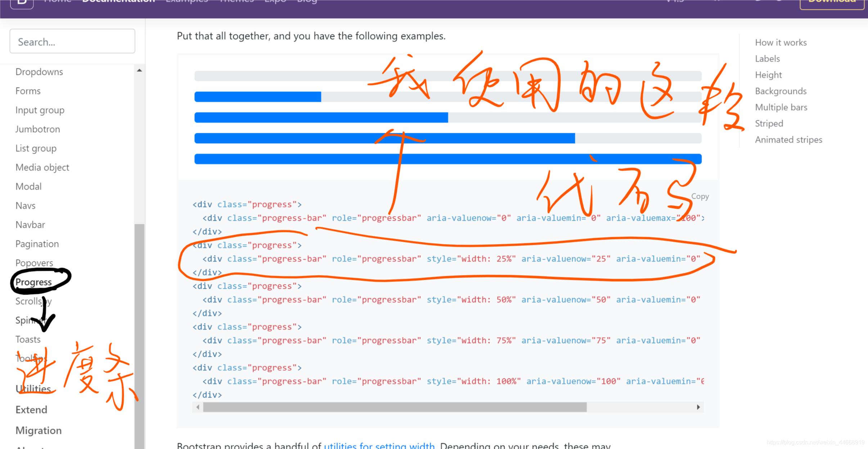Open the List group page

coord(36,148)
